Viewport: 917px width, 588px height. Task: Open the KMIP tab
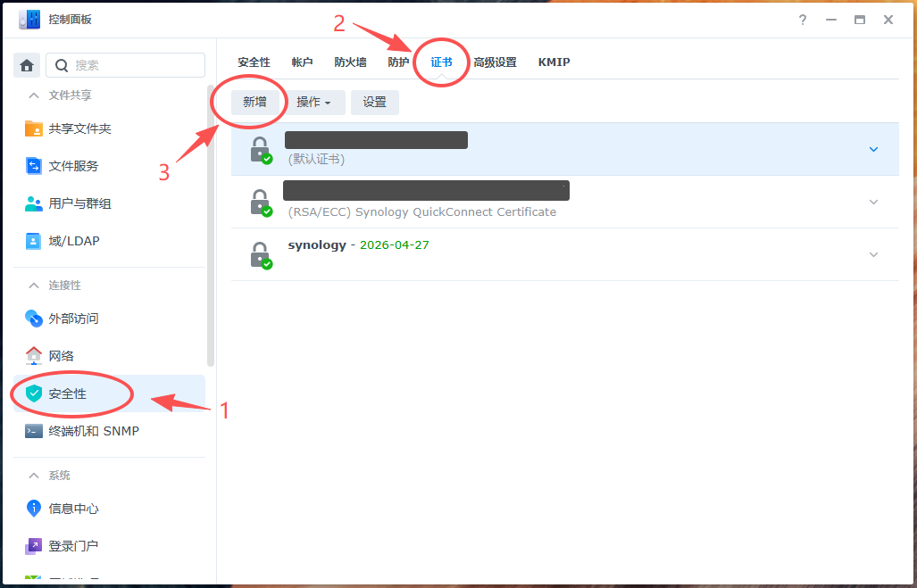pyautogui.click(x=554, y=62)
